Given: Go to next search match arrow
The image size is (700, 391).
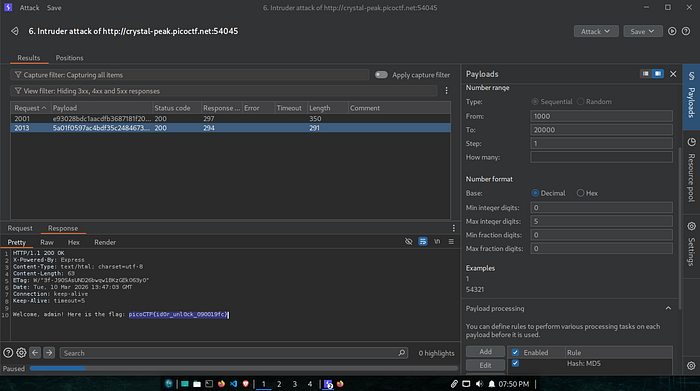Looking at the screenshot, I should 49,353.
